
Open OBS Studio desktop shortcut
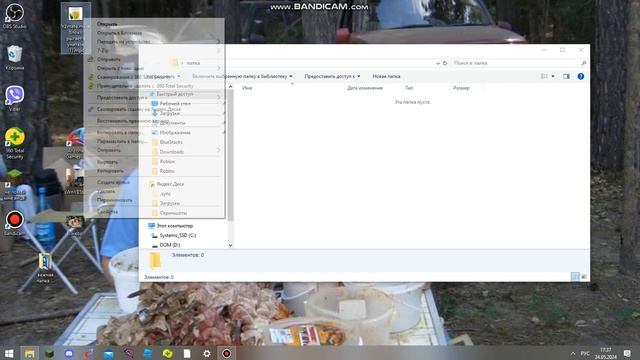(14, 16)
